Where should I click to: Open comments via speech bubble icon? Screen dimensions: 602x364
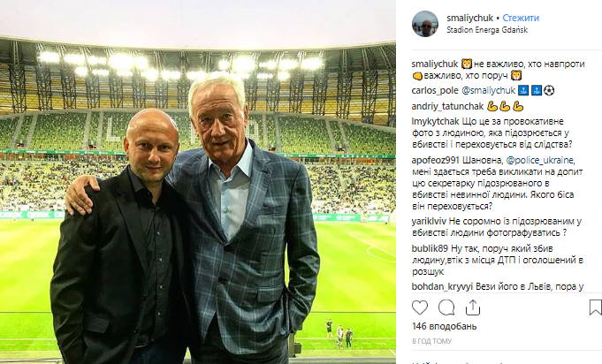(446, 307)
